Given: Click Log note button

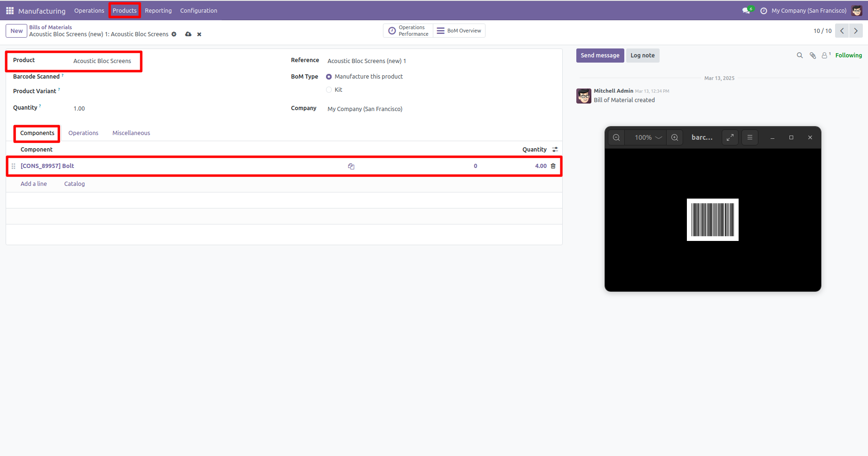Looking at the screenshot, I should [x=643, y=56].
